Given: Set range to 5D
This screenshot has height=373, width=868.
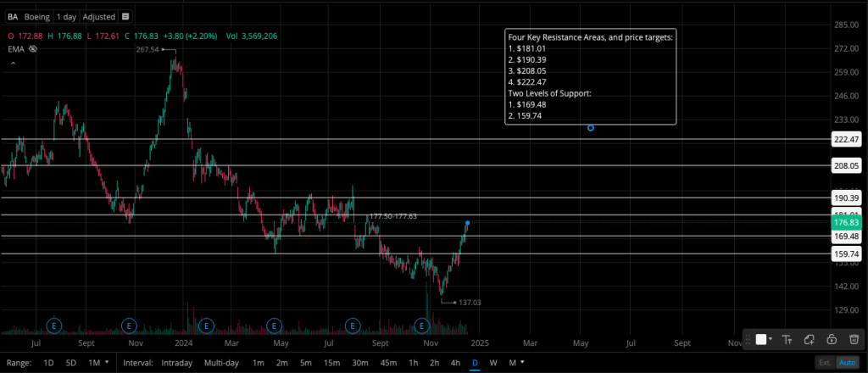Looking at the screenshot, I should tap(71, 363).
